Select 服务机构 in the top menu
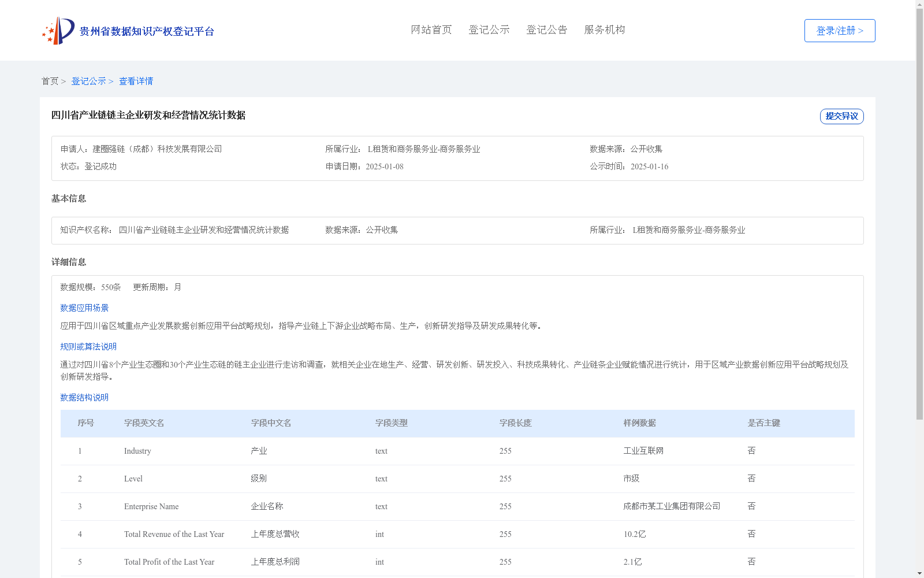This screenshot has width=924, height=578. tap(605, 29)
